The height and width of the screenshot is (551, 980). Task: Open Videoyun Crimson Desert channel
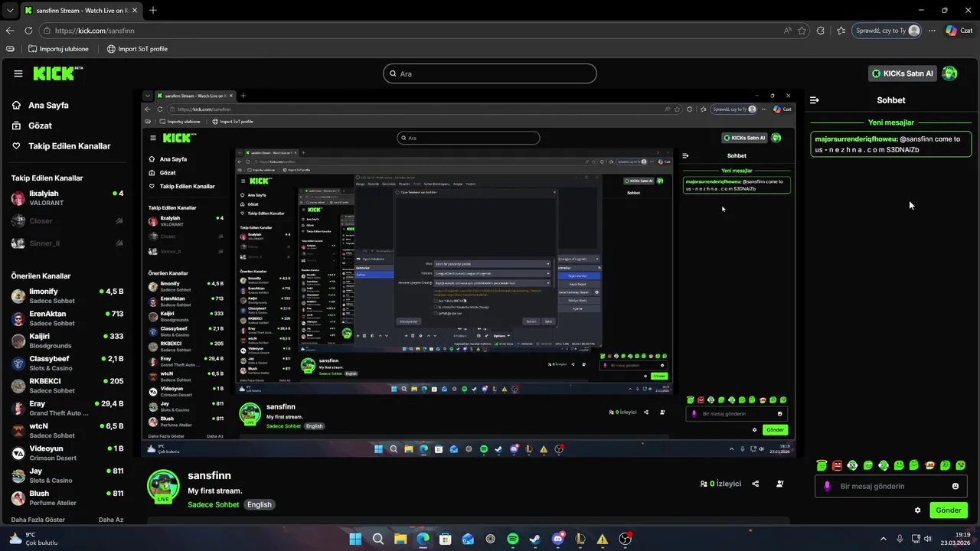click(x=67, y=453)
